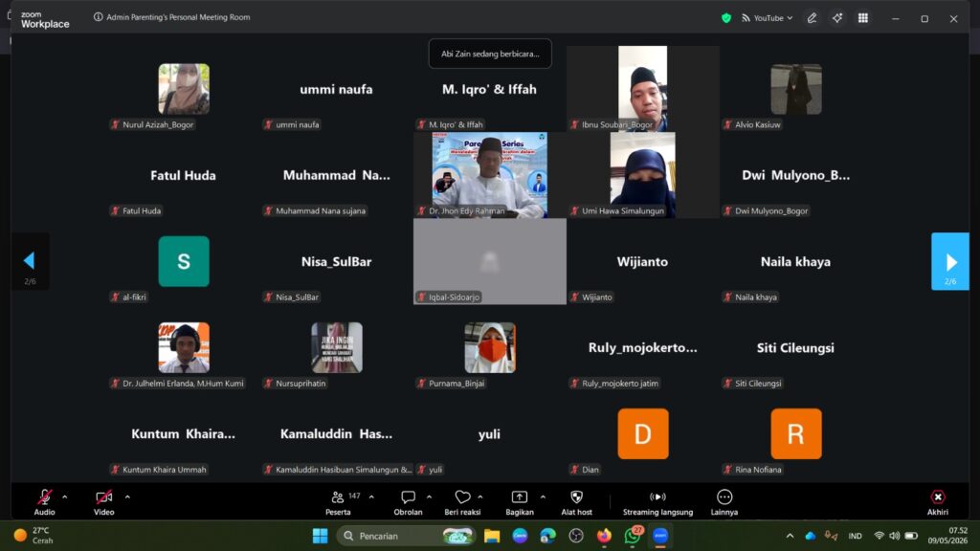Open Canva app from taskbar
Image resolution: width=980 pixels, height=551 pixels.
coord(520,536)
